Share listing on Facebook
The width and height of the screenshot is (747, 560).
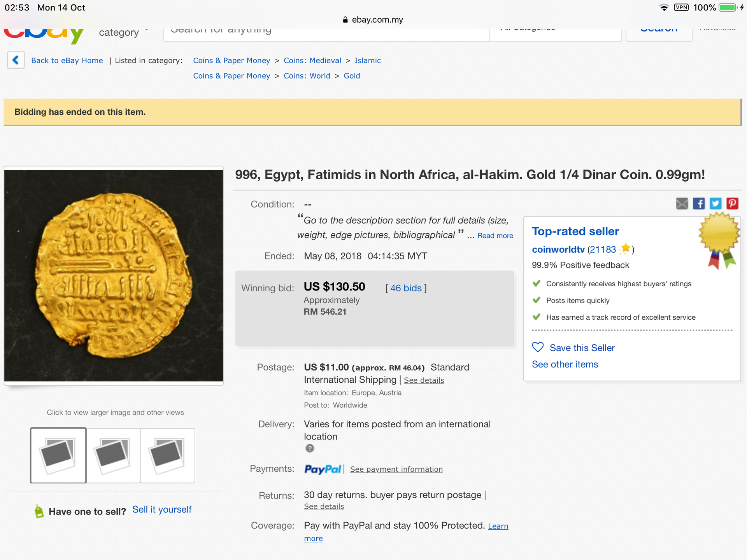coord(699,203)
